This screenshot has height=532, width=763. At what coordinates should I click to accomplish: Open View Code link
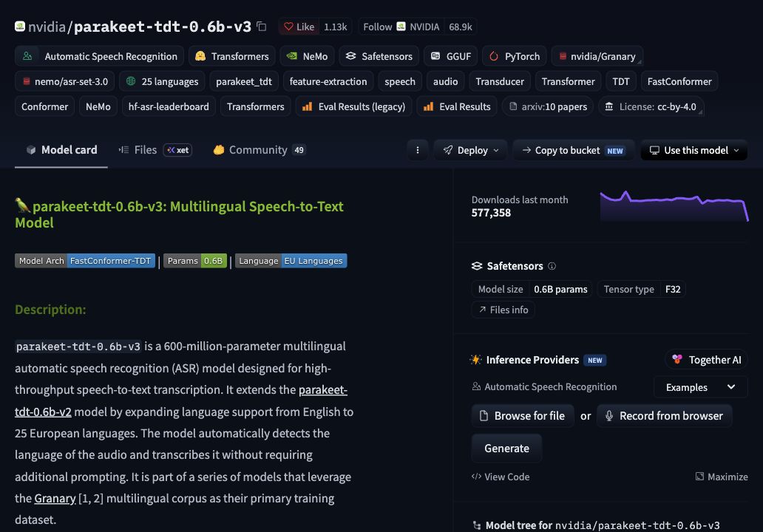(x=501, y=477)
